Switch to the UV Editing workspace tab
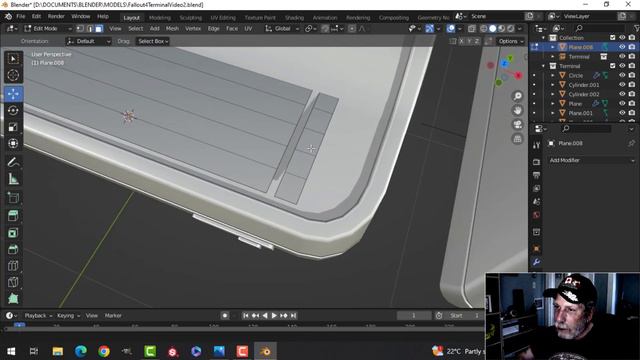The height and width of the screenshot is (360, 640). [x=223, y=18]
